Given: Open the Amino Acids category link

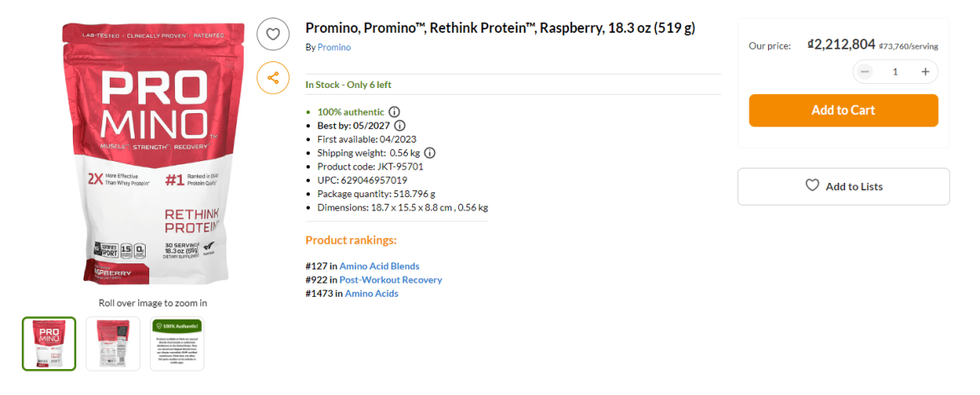Looking at the screenshot, I should (x=372, y=294).
